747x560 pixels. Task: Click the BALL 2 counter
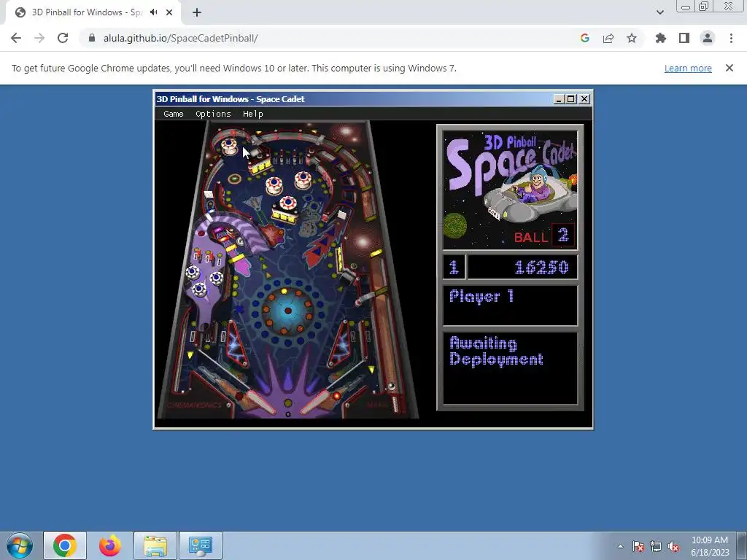(544, 236)
